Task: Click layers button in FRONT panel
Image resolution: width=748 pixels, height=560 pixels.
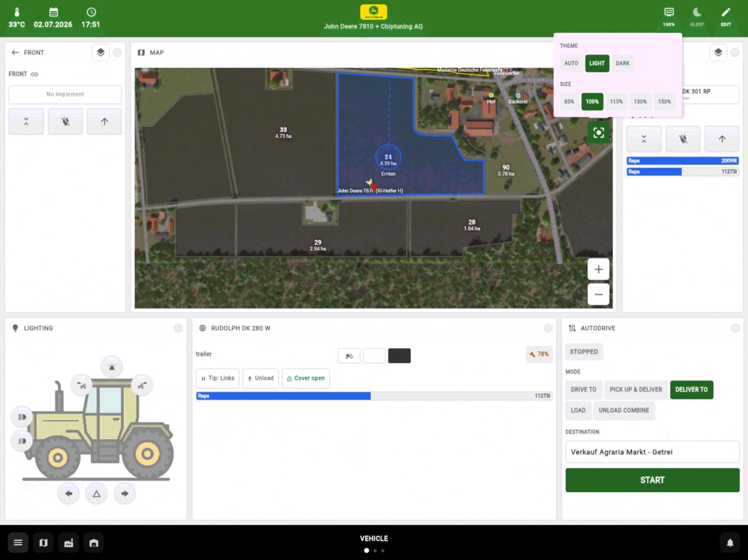Action: (x=100, y=52)
